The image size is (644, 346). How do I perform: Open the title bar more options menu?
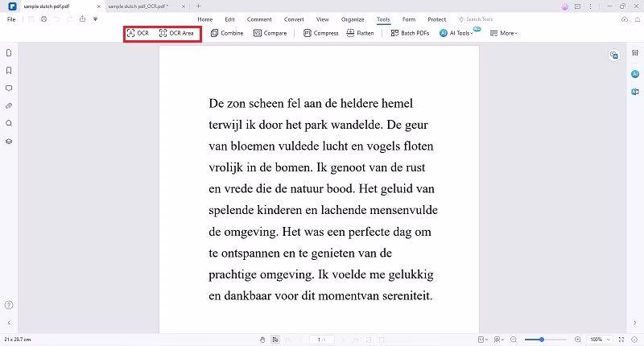point(590,6)
